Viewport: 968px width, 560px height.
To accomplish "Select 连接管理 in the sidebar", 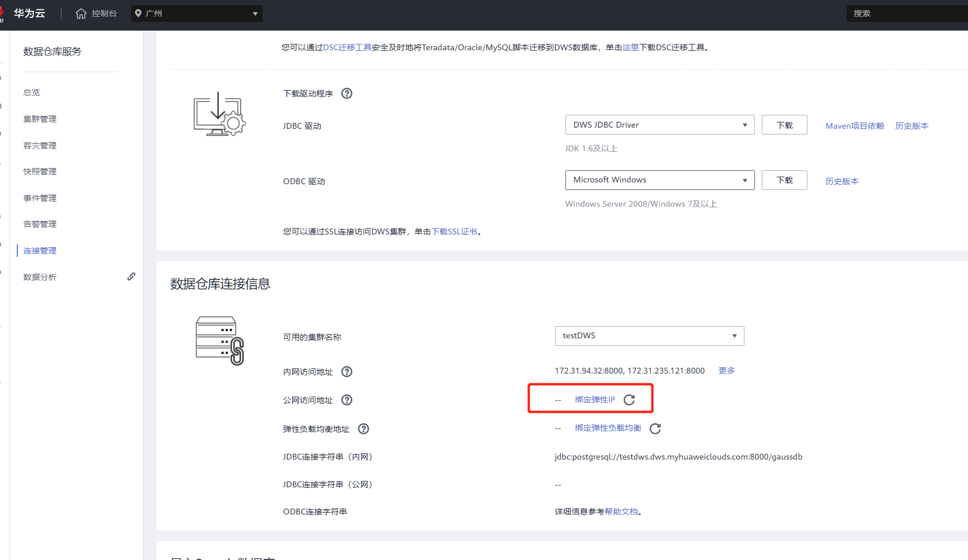I will 40,251.
